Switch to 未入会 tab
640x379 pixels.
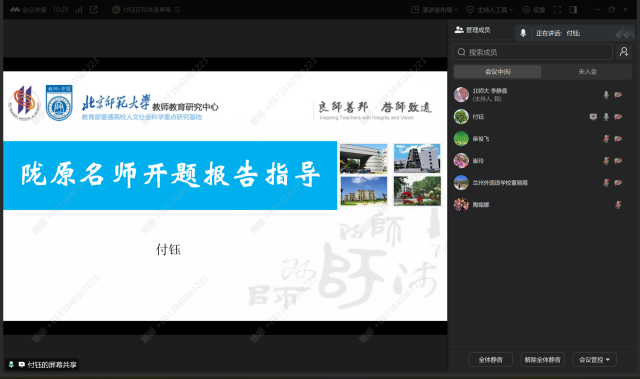587,71
